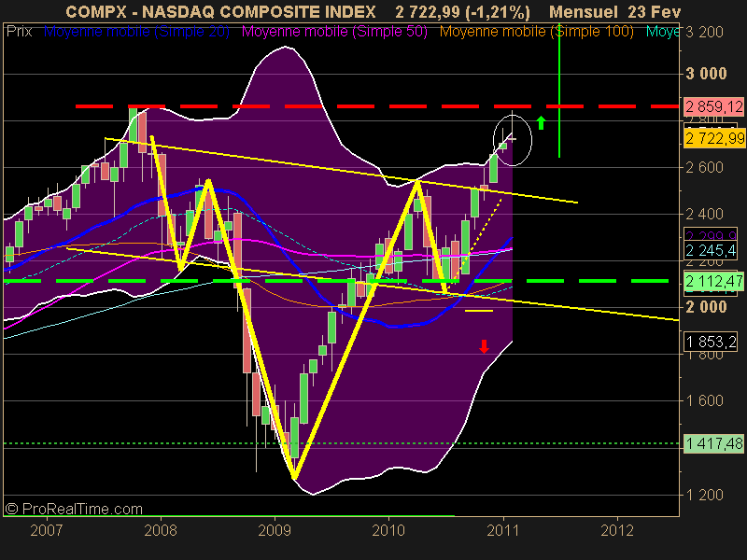Click the 1 600 price axis label
The width and height of the screenshot is (747, 560).
pos(705,400)
